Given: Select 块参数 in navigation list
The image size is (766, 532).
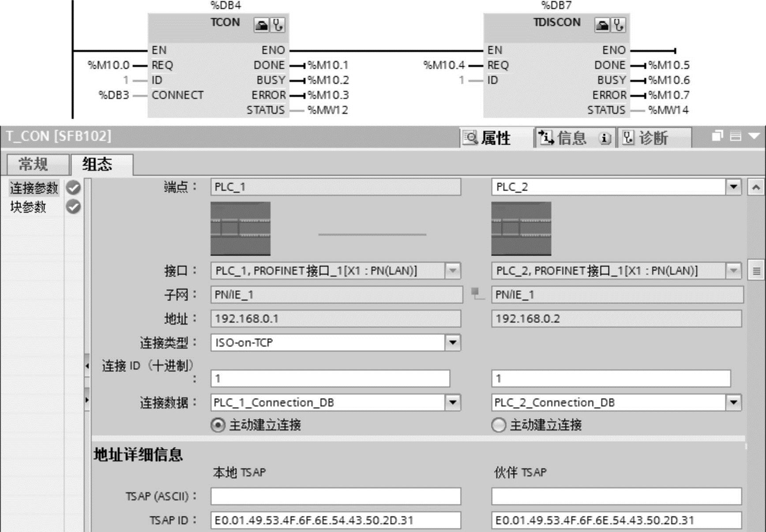Looking at the screenshot, I should point(28,206).
